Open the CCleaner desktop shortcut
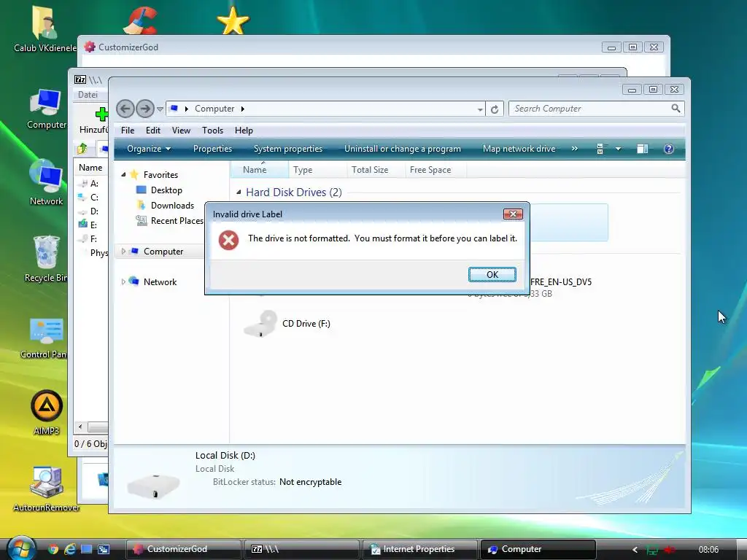 point(141,20)
